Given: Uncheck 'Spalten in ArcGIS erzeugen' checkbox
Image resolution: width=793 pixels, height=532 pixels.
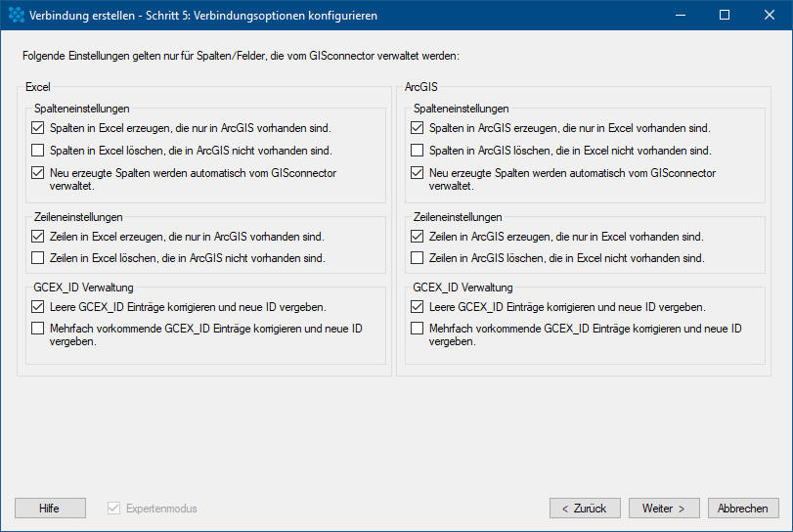Looking at the screenshot, I should pos(417,128).
